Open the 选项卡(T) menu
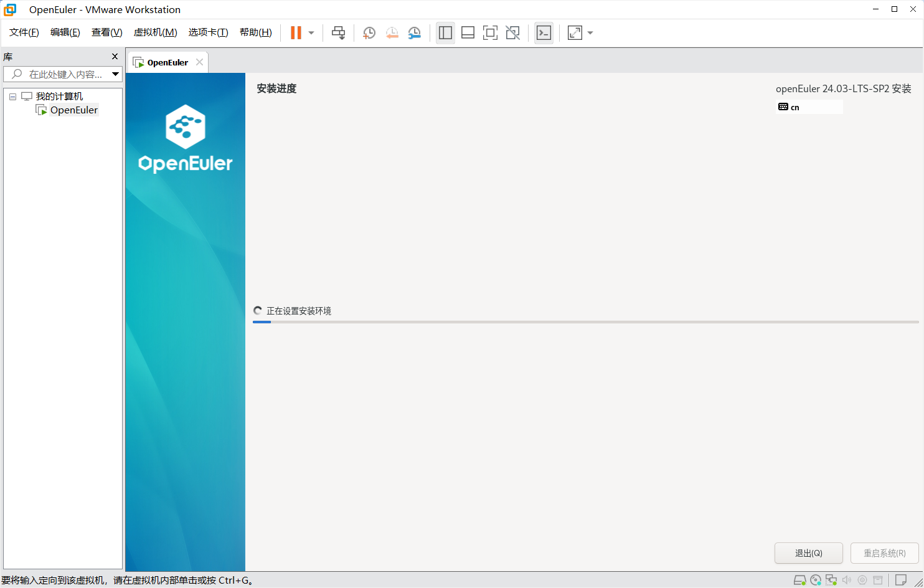 tap(209, 32)
